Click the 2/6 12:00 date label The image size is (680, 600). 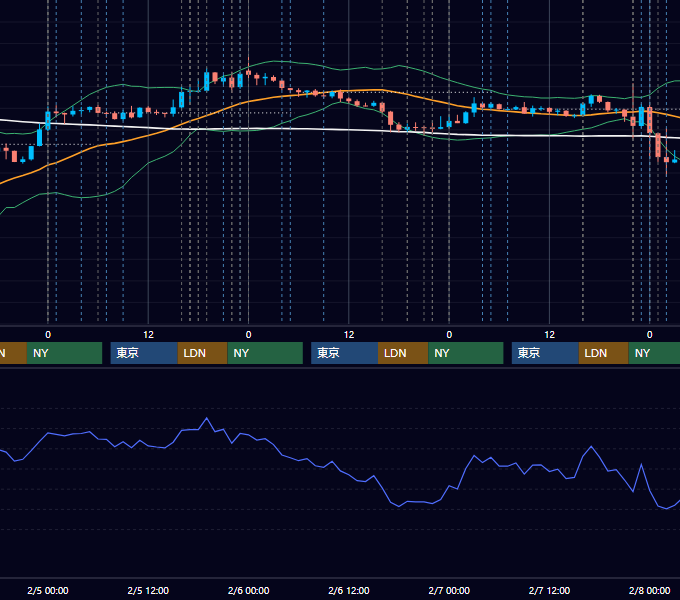pyautogui.click(x=349, y=590)
